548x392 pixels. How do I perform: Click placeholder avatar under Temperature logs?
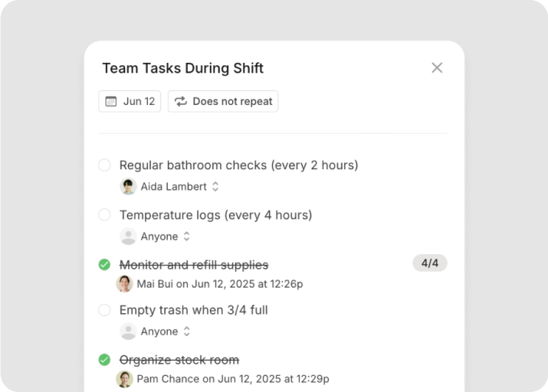(x=128, y=237)
